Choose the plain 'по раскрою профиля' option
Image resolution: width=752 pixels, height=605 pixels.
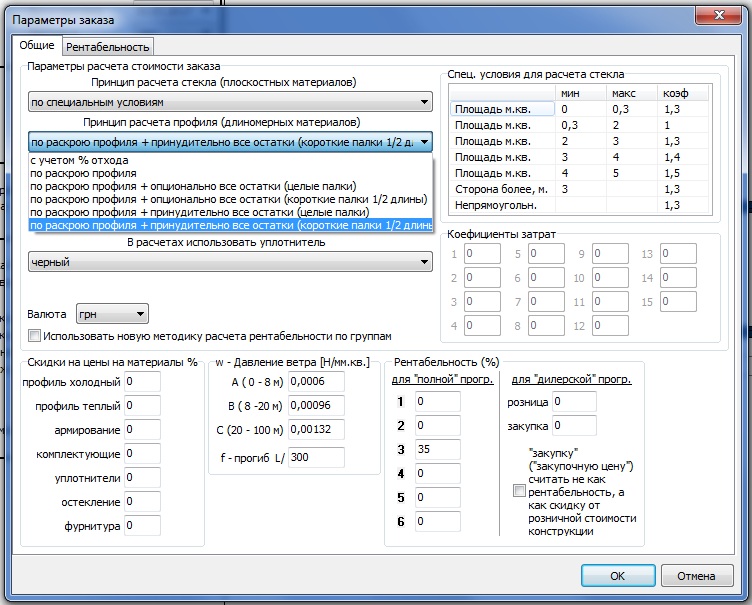(x=230, y=173)
